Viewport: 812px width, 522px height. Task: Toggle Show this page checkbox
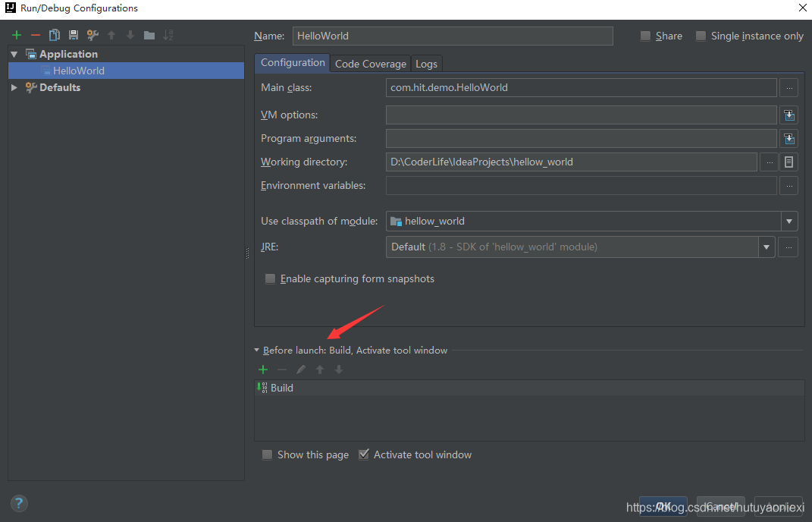[267, 454]
